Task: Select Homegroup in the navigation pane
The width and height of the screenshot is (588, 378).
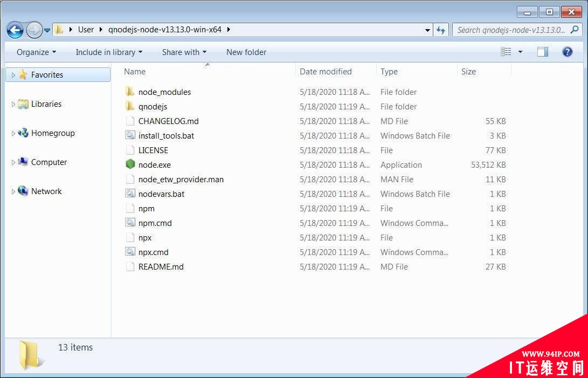Action: pyautogui.click(x=53, y=133)
